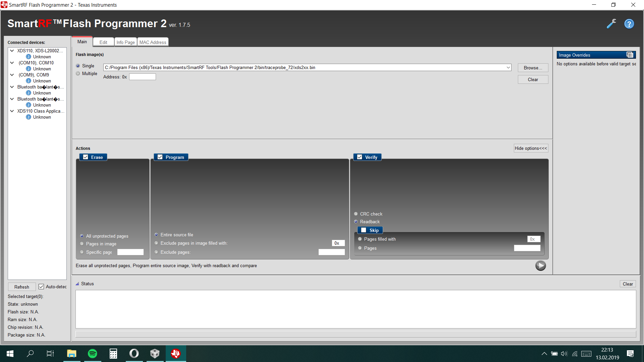This screenshot has width=644, height=362.
Task: Click the help question mark icon
Action: point(629,24)
